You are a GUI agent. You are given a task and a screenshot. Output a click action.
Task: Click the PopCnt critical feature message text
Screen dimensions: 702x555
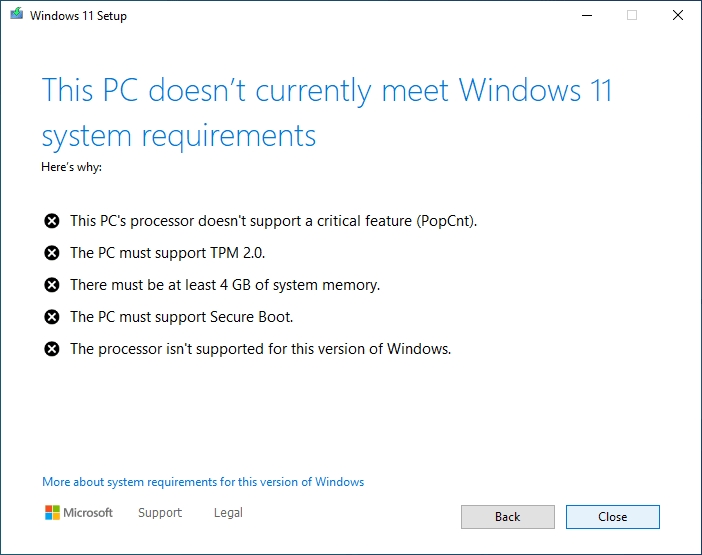274,221
